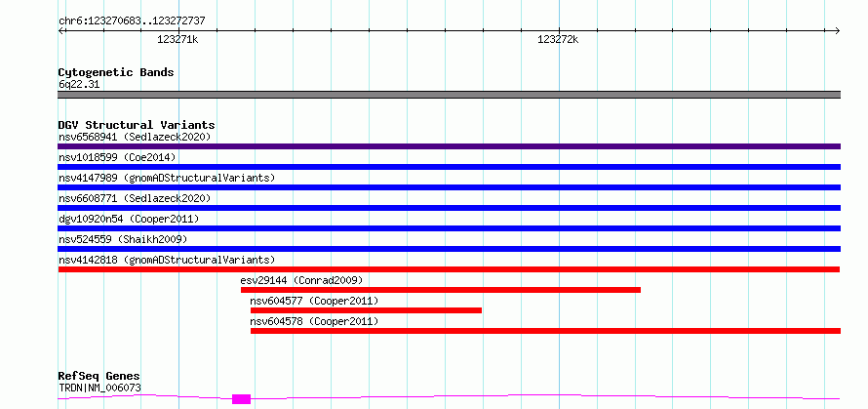Select the red nsv4142818 variant bar
868x409 pixels.
[x=449, y=269]
